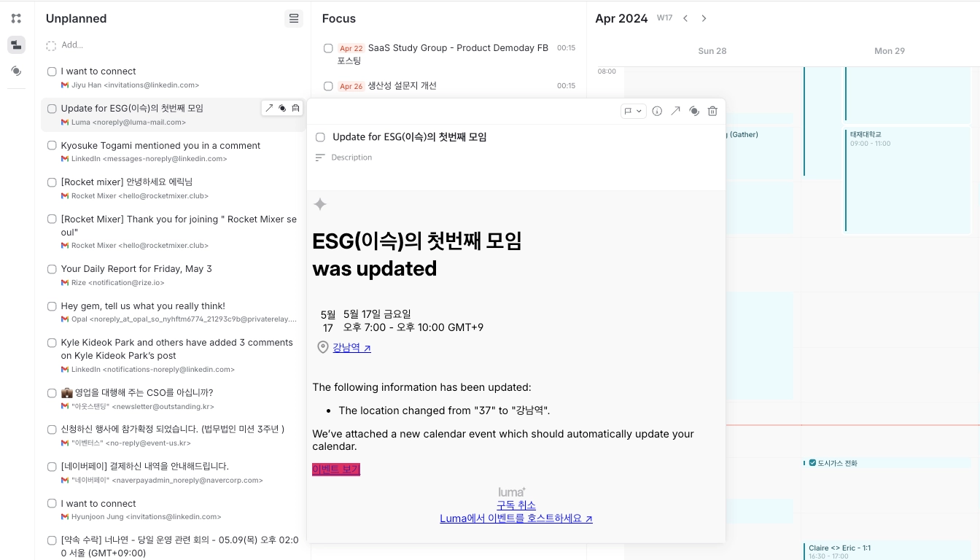Click the dashed circle Add icon
The height and width of the screenshot is (560, 980).
(x=51, y=45)
